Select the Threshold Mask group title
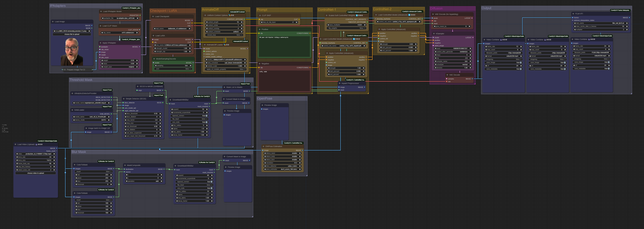Screen dimensions: 644x229 pyautogui.click(x=81, y=80)
